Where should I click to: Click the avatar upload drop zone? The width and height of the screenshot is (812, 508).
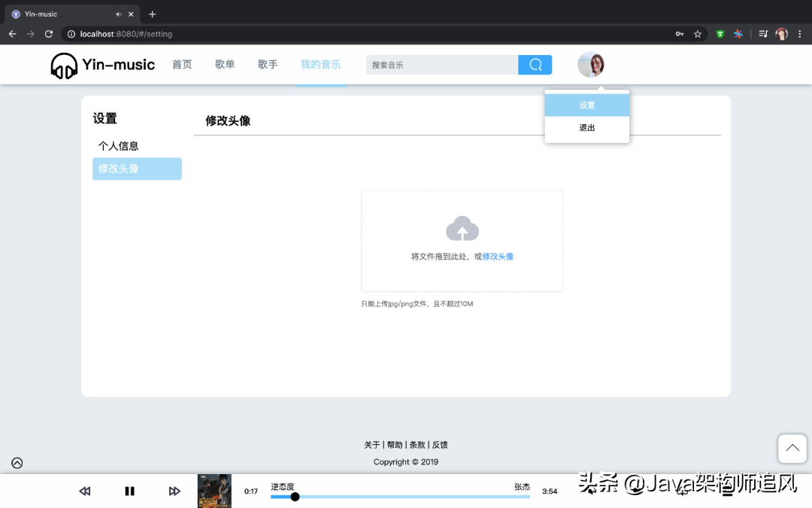(462, 241)
